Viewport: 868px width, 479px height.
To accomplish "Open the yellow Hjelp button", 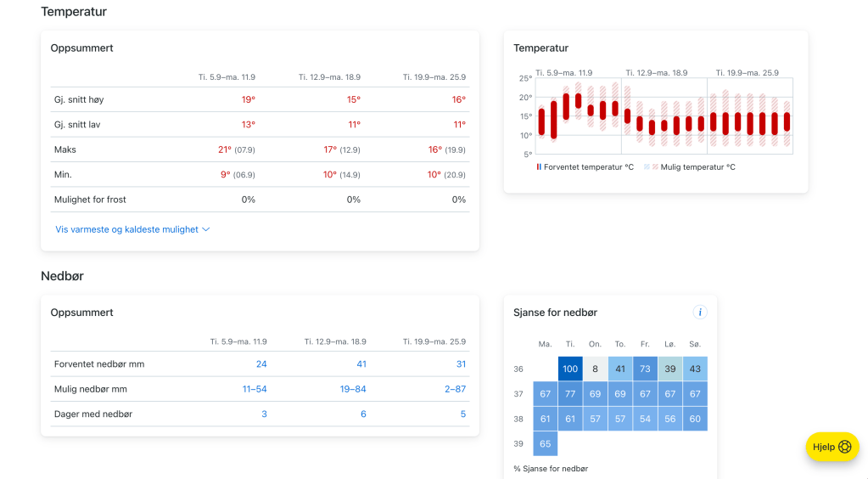I will (x=832, y=447).
